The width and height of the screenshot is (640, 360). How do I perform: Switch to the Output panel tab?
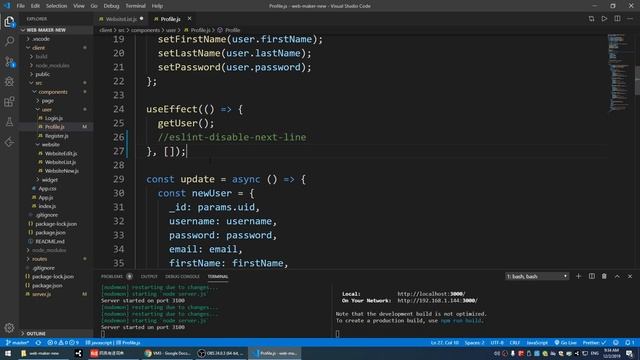click(149, 276)
